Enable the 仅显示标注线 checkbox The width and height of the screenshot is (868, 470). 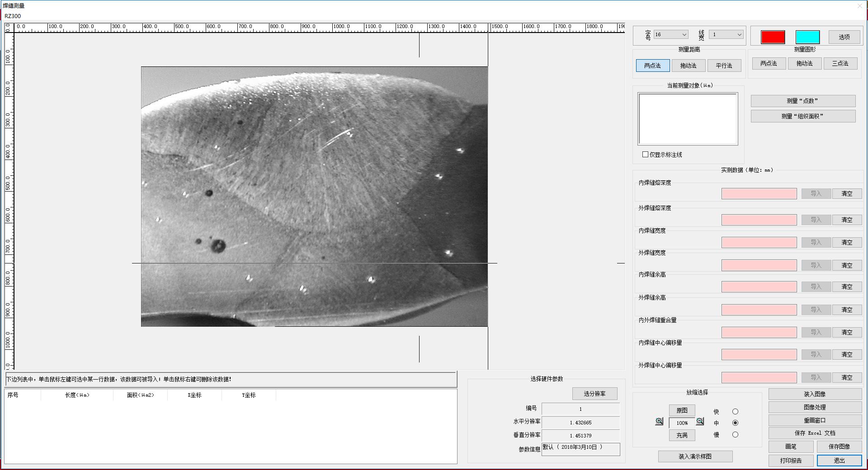click(645, 155)
